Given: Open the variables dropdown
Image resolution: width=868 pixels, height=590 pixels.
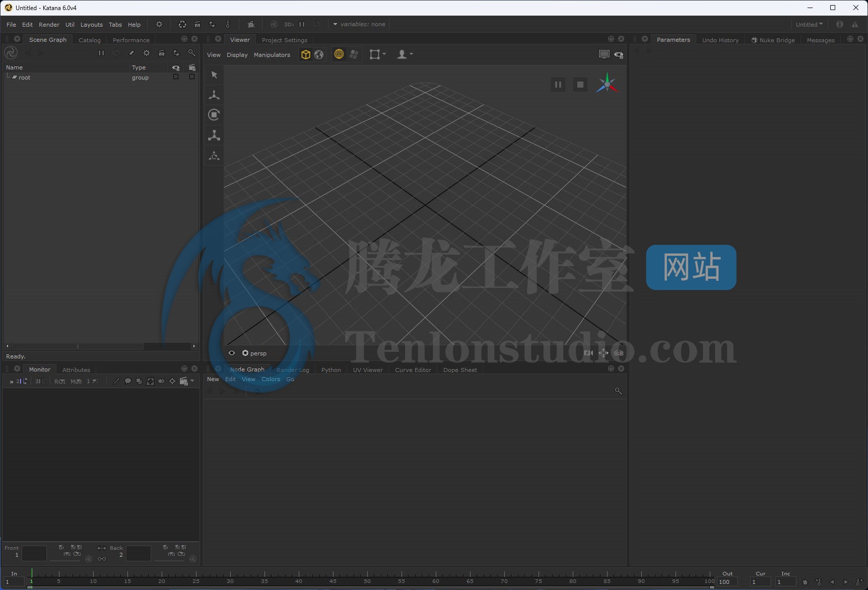Looking at the screenshot, I should tap(359, 24).
